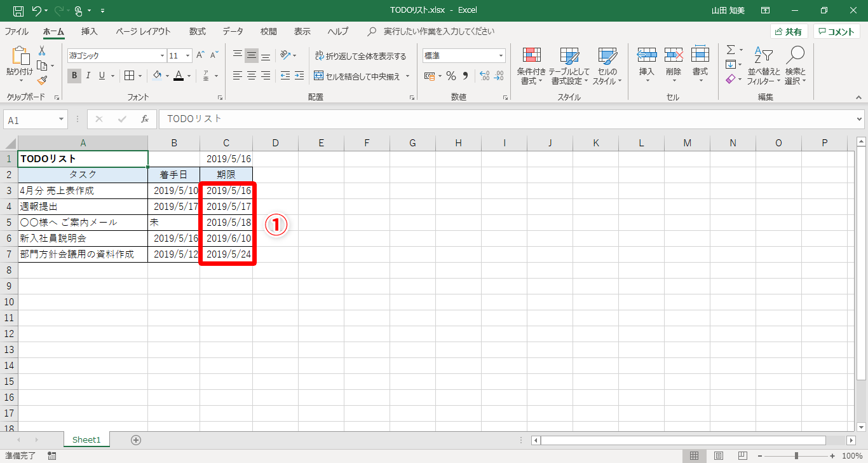This screenshot has width=868, height=463.
Task: Apply center horizontal alignment
Action: (252, 76)
